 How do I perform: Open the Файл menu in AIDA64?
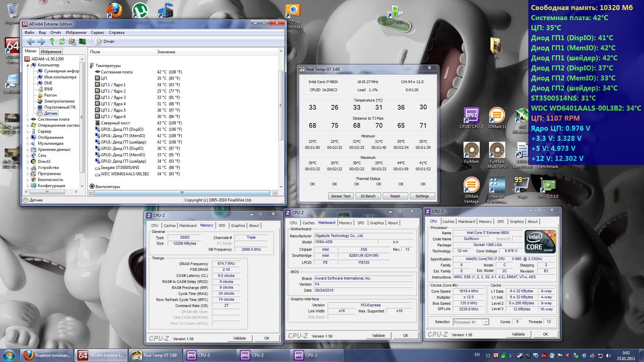click(29, 33)
